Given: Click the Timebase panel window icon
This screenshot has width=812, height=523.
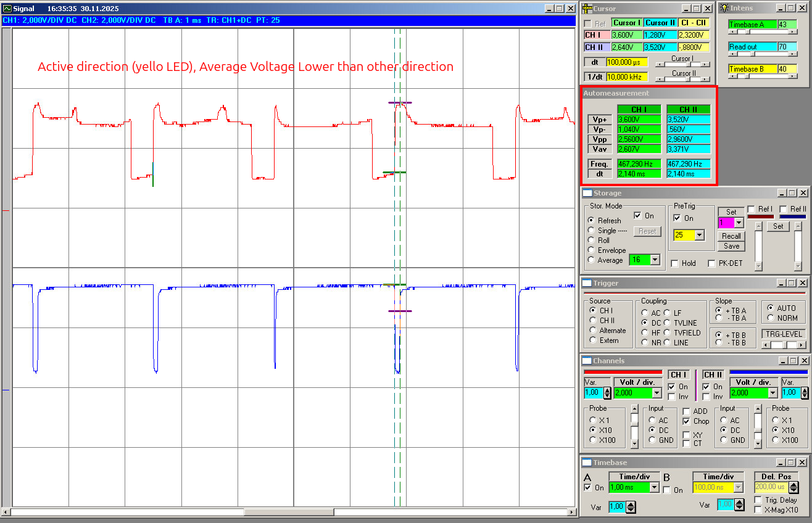Looking at the screenshot, I should [587, 463].
